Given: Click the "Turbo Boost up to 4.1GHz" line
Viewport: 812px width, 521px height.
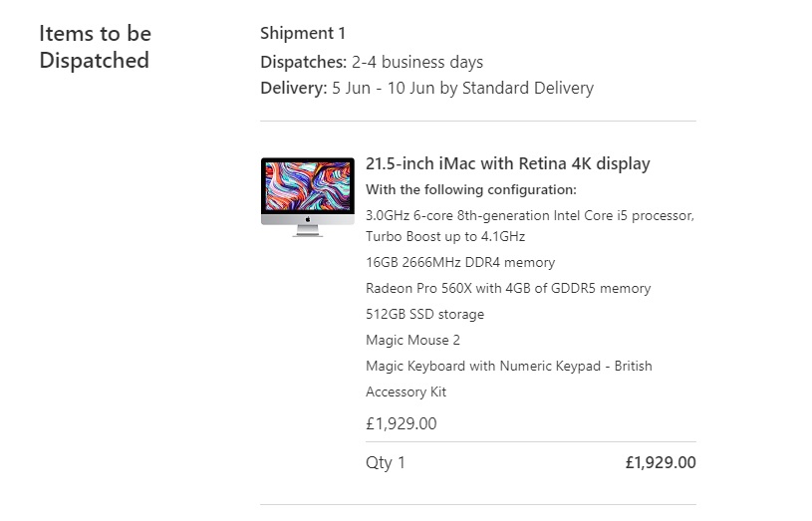Looking at the screenshot, I should point(444,237).
